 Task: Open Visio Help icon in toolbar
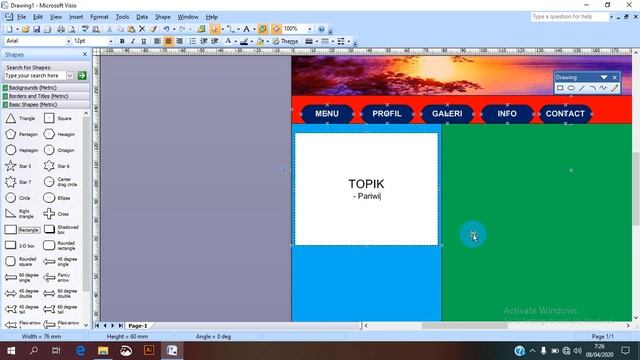321,29
